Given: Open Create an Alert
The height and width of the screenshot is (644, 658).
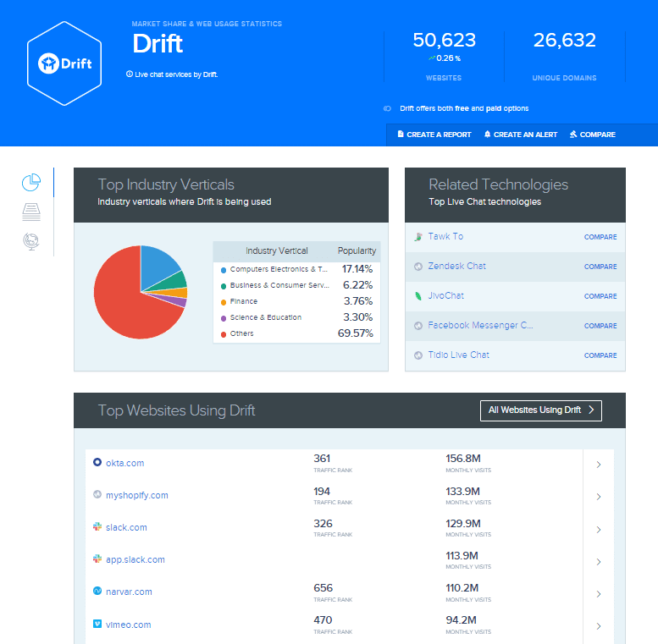Looking at the screenshot, I should pos(521,135).
